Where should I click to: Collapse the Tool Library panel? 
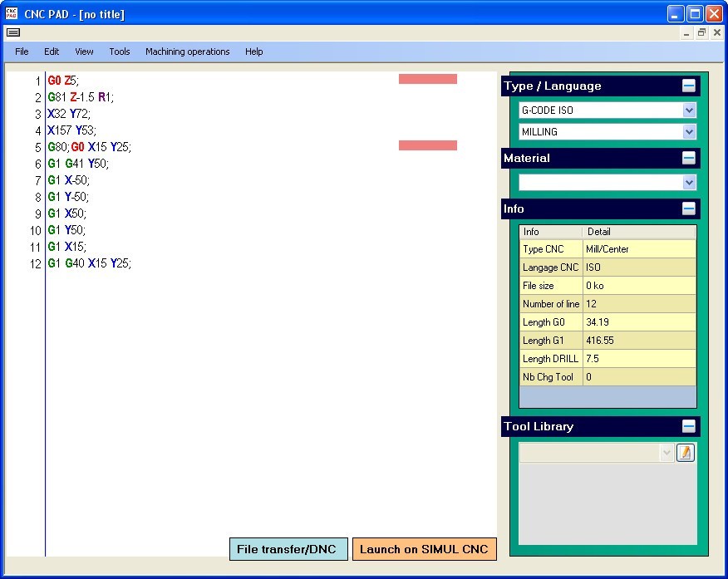coord(689,426)
